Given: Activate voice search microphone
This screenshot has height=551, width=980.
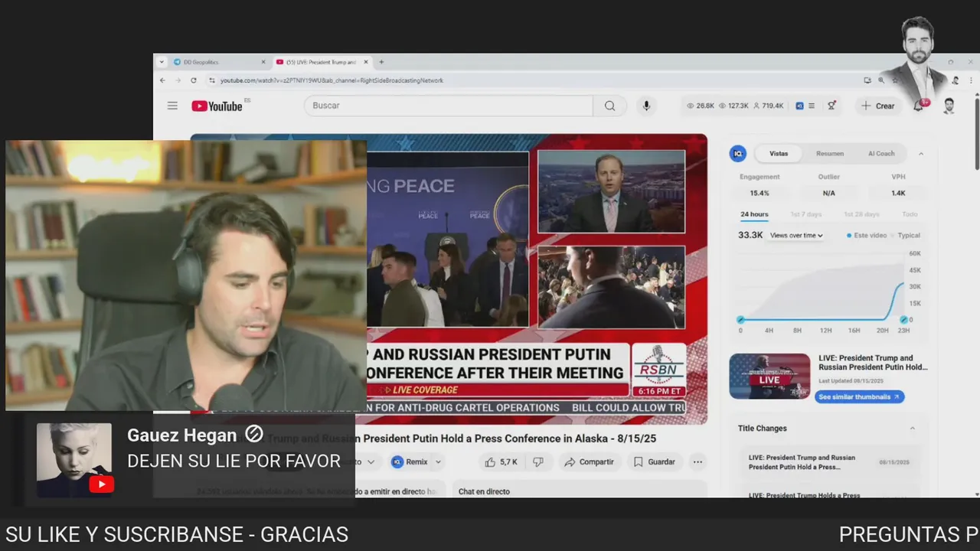Looking at the screenshot, I should pos(646,106).
